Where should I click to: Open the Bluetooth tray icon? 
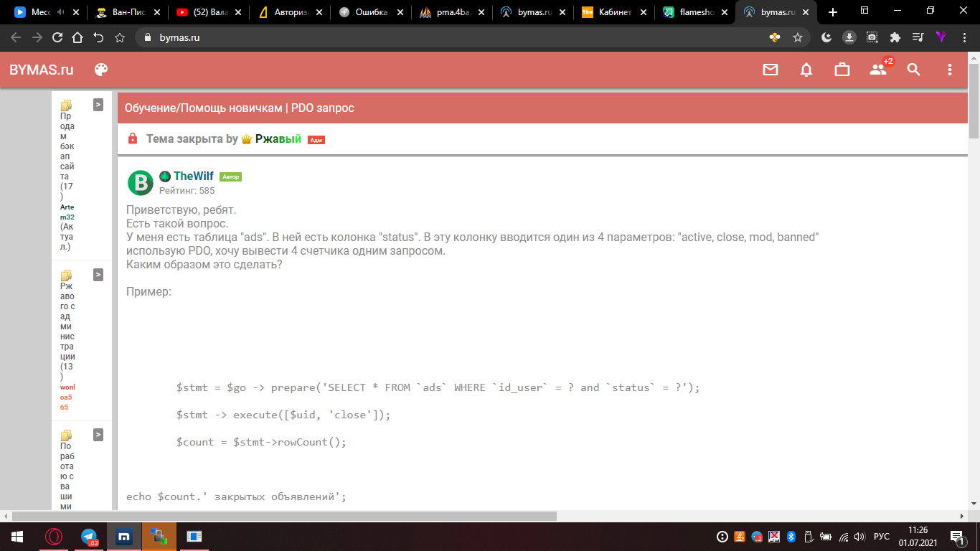792,537
